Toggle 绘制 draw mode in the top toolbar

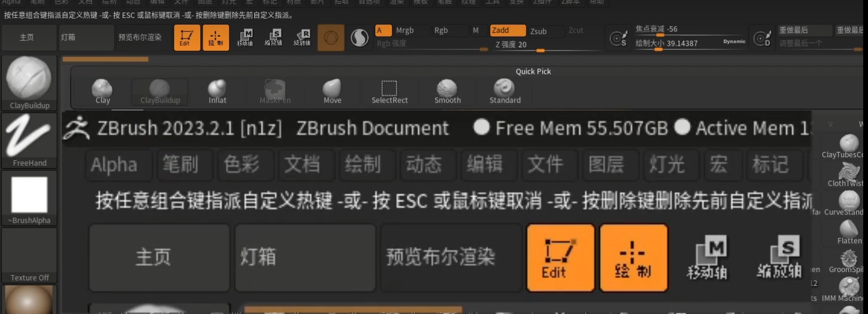click(x=216, y=38)
